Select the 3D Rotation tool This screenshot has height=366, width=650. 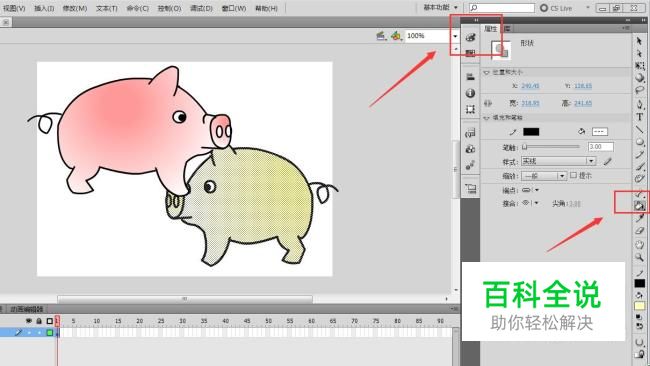point(640,78)
